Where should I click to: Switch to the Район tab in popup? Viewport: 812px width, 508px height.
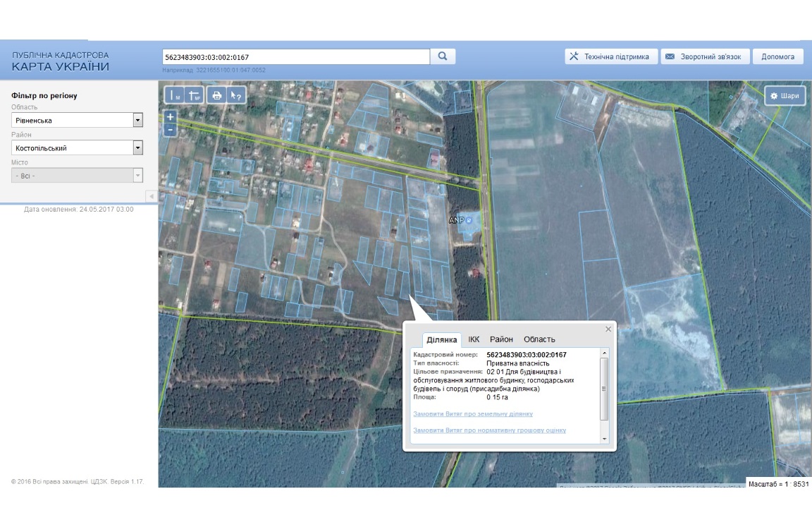[501, 339]
